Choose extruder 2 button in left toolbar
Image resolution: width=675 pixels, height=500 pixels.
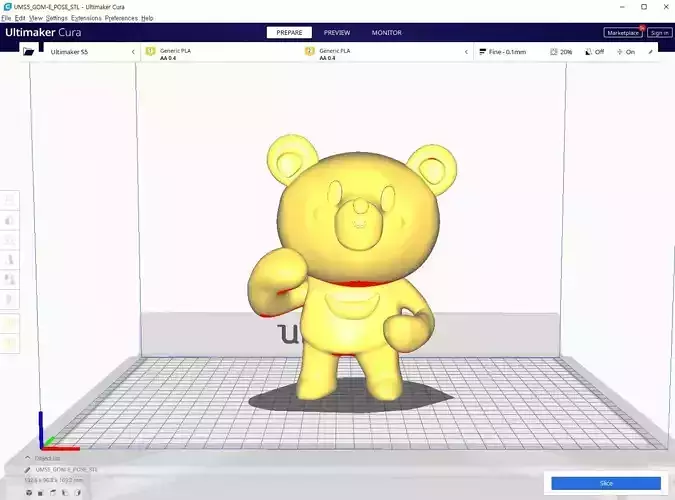(x=9, y=343)
